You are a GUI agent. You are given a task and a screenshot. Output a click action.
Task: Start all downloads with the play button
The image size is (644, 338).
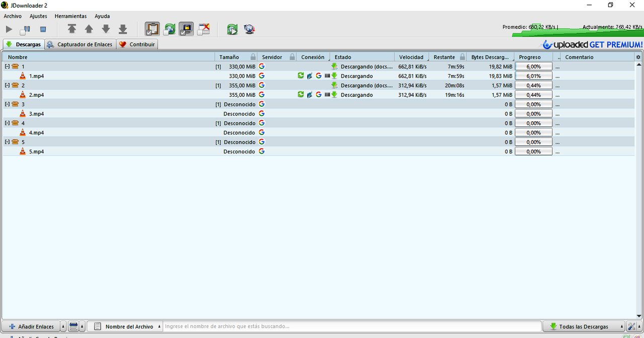pyautogui.click(x=9, y=30)
